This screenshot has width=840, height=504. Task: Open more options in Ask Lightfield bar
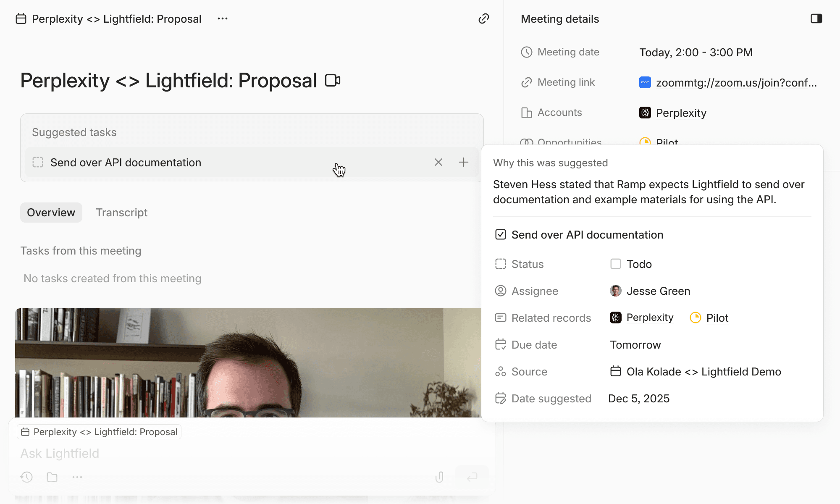tap(77, 477)
